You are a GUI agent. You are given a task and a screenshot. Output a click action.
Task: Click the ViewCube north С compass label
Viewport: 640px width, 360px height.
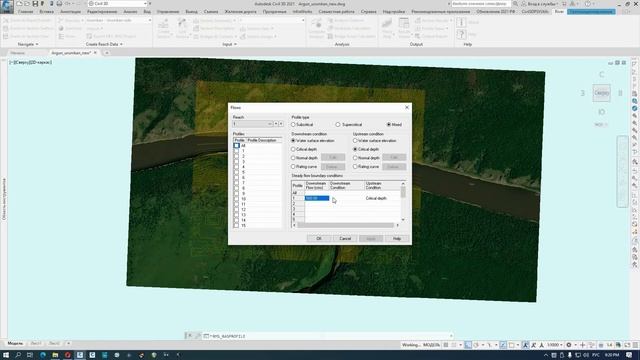click(601, 74)
